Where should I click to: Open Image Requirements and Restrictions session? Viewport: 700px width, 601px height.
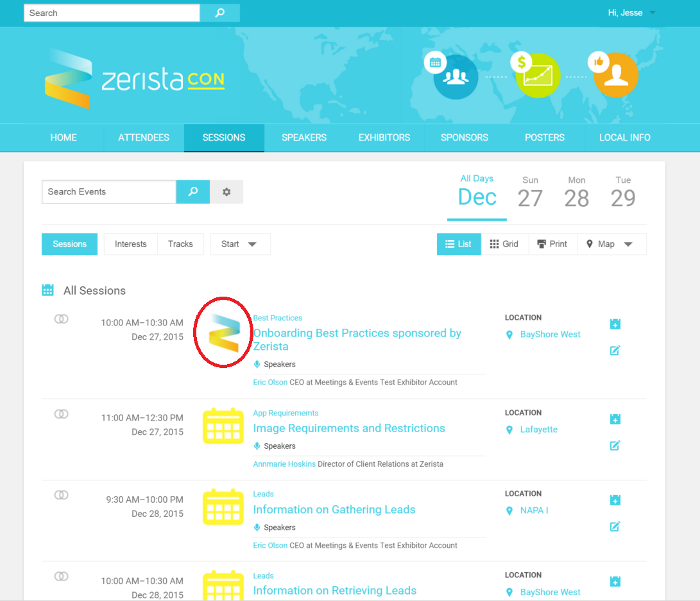click(x=349, y=428)
